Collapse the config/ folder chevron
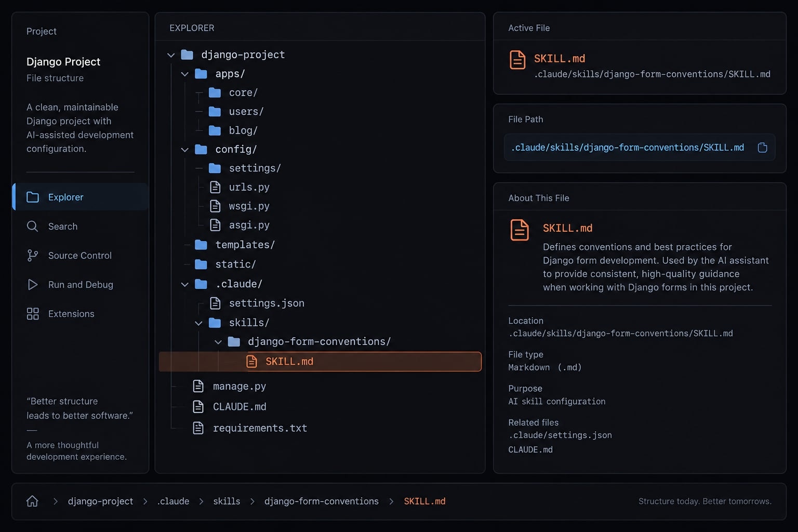This screenshot has width=798, height=532. (184, 149)
